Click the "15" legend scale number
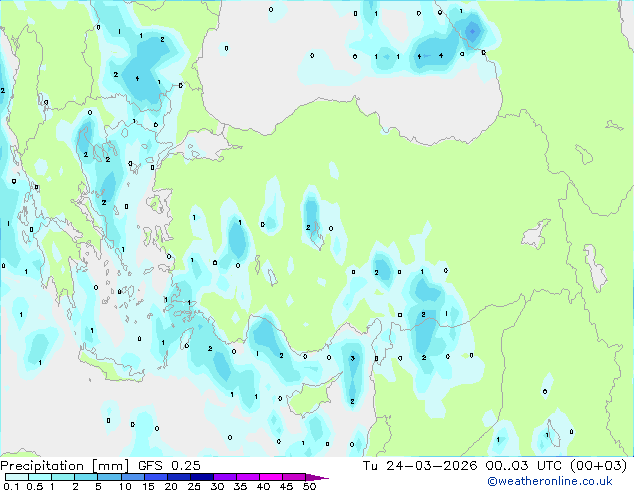The image size is (634, 490). click(148, 486)
